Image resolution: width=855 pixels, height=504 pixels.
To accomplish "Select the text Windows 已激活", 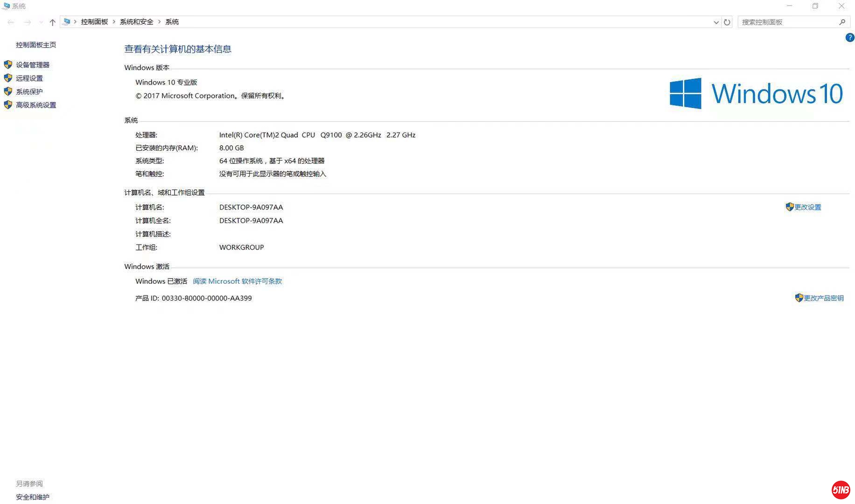I will point(161,281).
